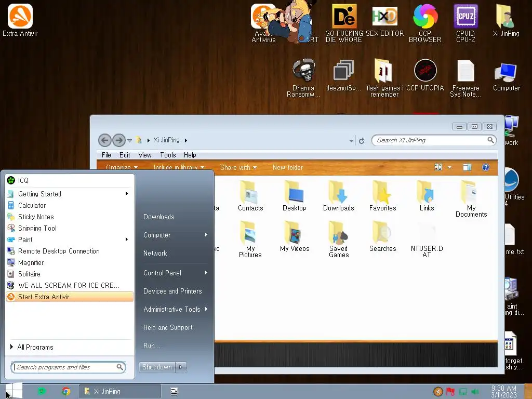The width and height of the screenshot is (532, 399).
Task: Open the File menu in Explorer
Action: click(106, 155)
